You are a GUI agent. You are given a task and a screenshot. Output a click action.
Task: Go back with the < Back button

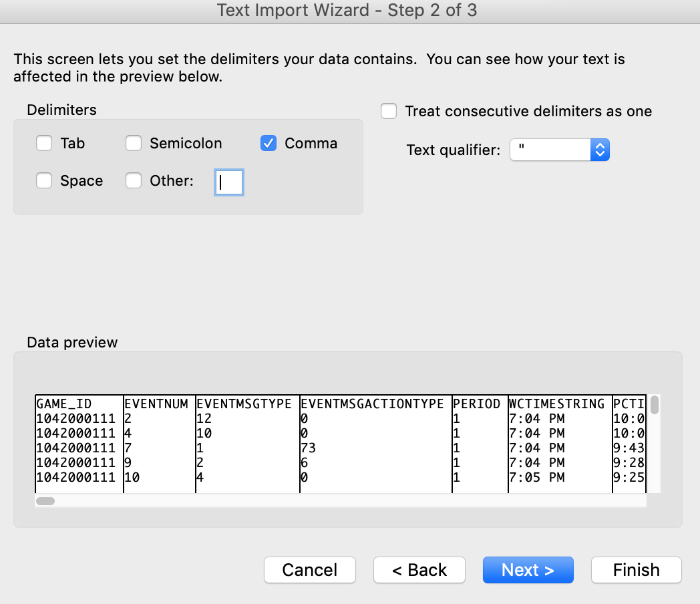[419, 570]
